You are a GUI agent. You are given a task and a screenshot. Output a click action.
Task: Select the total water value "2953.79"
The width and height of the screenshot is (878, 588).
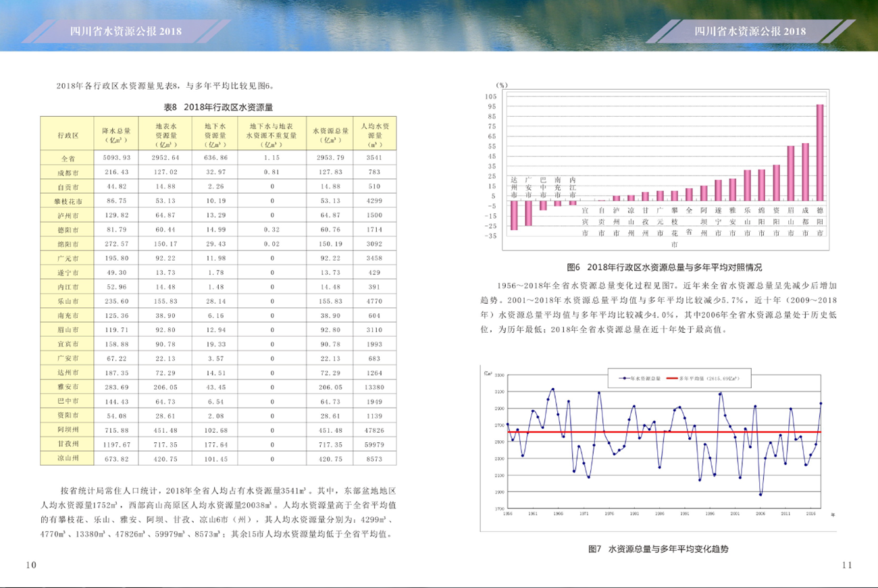pyautogui.click(x=329, y=158)
